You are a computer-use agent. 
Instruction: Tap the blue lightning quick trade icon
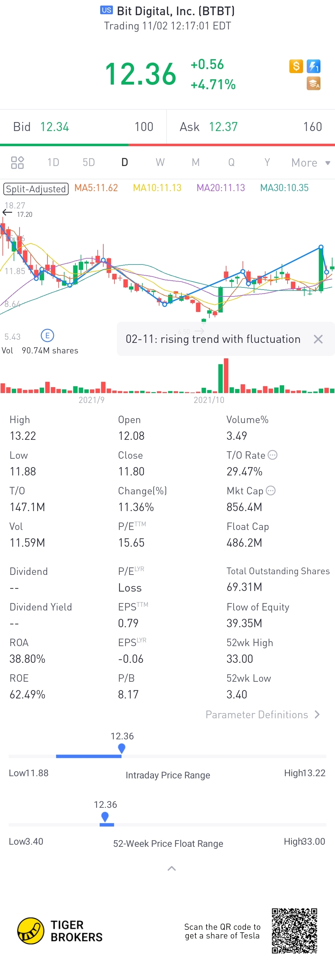313,66
